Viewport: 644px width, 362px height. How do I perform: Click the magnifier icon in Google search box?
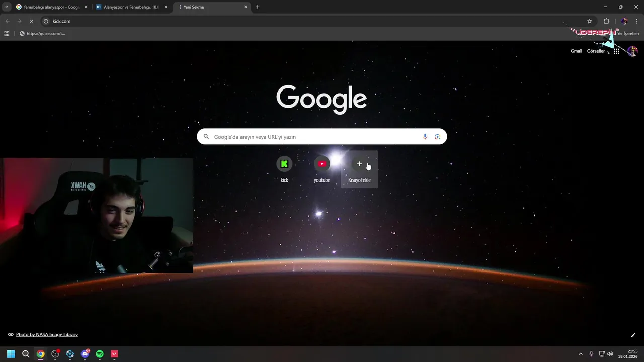pos(206,137)
